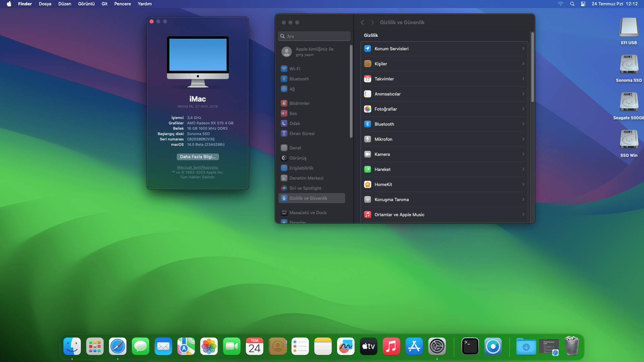Expand Takvimler row chevron
This screenshot has width=644, height=362.
[523, 79]
